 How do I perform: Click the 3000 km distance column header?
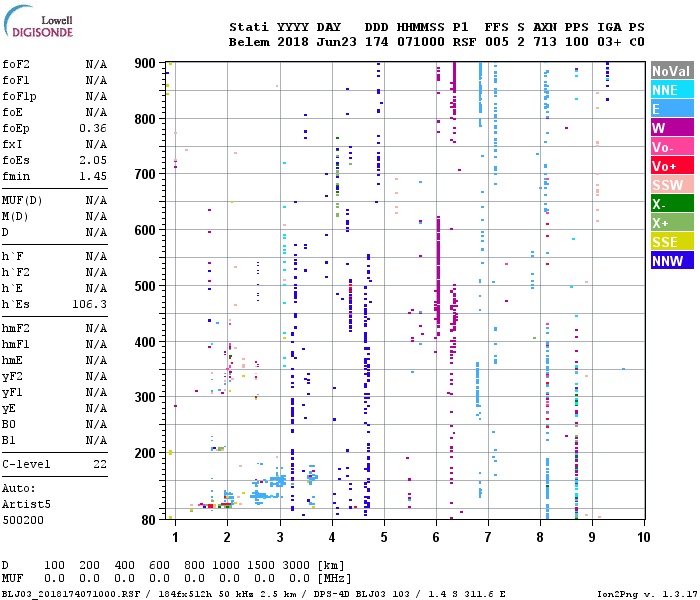point(296,565)
